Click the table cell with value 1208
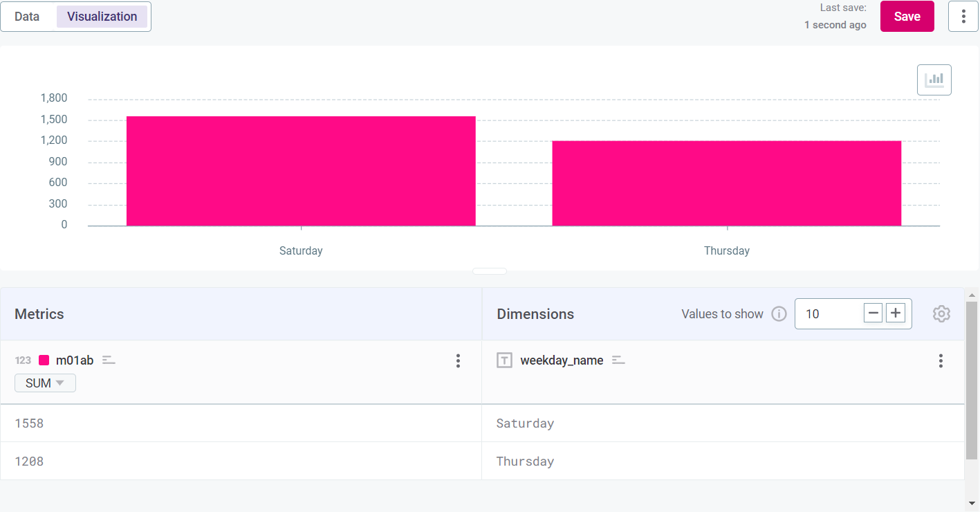The width and height of the screenshot is (980, 512). (x=241, y=461)
